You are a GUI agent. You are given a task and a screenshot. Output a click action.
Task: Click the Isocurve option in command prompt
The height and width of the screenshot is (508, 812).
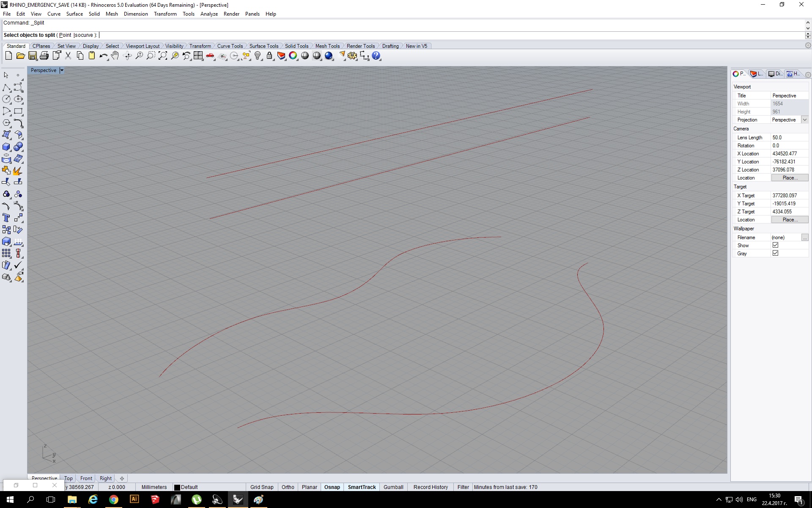tap(83, 35)
